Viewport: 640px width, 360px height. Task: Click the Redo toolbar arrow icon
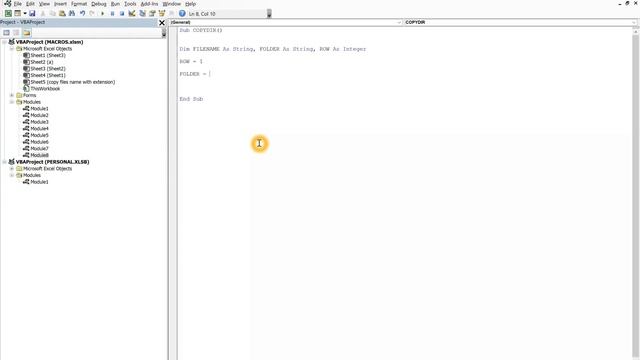point(92,13)
